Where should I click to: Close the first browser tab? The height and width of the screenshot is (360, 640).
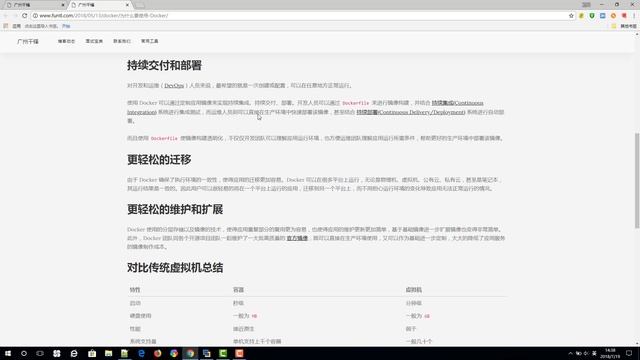[63, 5]
